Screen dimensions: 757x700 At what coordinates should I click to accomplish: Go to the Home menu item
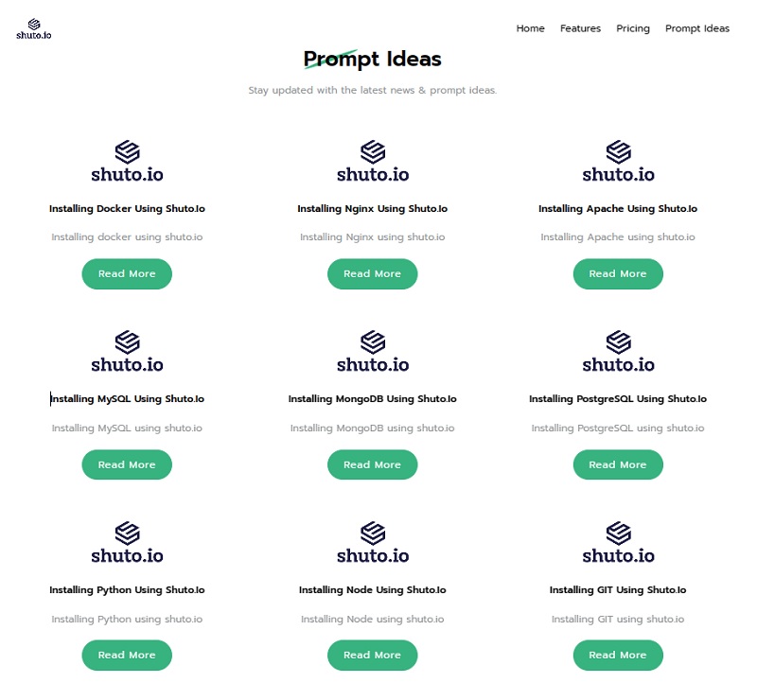click(530, 28)
